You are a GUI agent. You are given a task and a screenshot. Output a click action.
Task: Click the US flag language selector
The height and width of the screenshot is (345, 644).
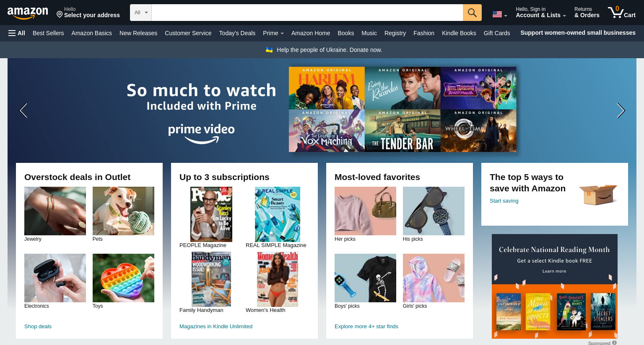pyautogui.click(x=500, y=14)
